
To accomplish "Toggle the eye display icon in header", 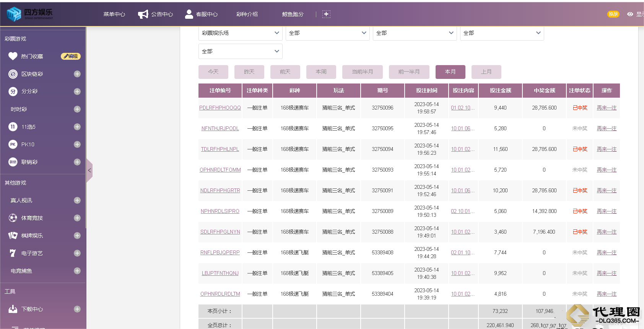I will (x=630, y=14).
